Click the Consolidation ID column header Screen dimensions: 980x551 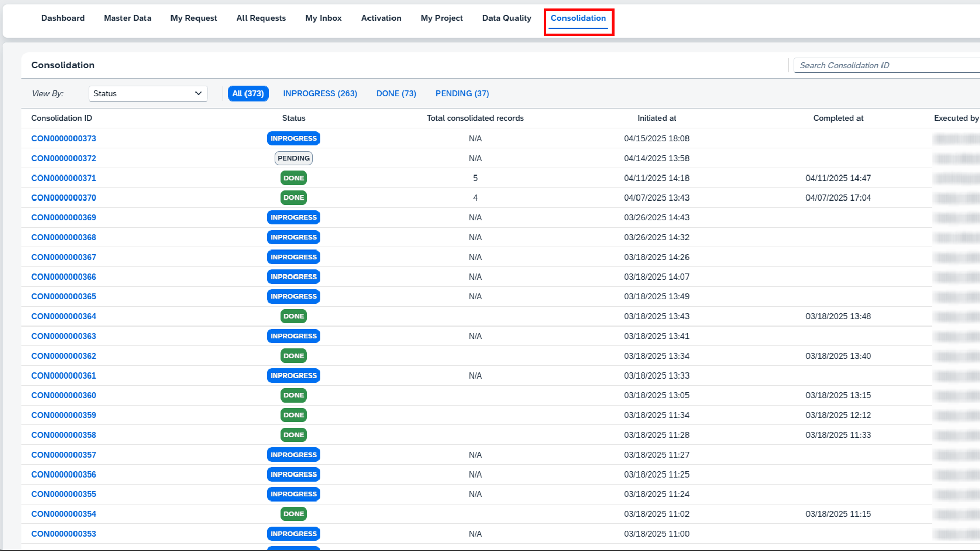(x=62, y=118)
